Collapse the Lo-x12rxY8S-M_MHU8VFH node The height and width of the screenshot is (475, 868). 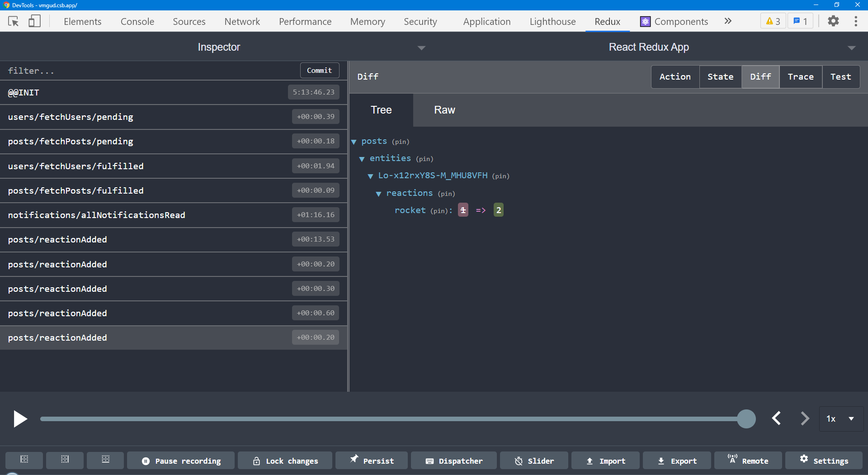coord(371,176)
